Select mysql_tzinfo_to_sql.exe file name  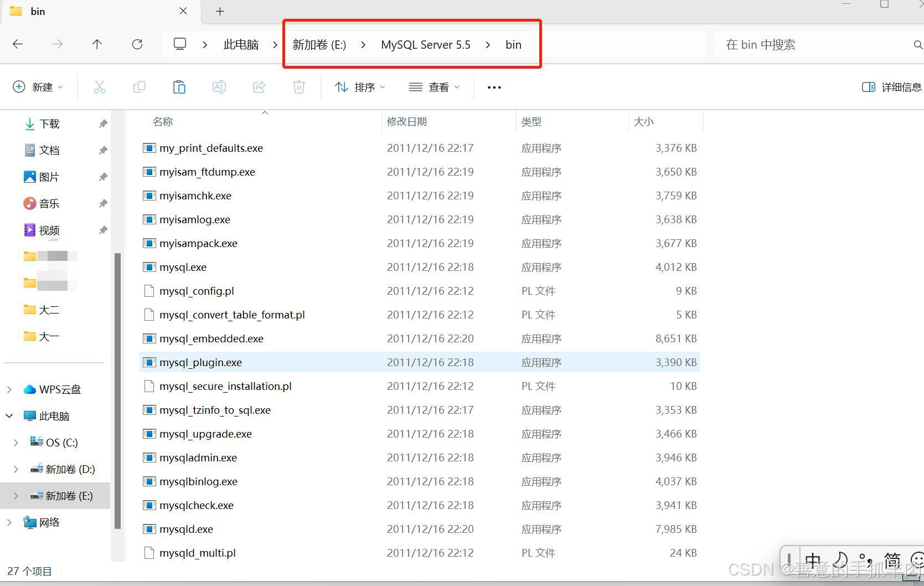(215, 410)
